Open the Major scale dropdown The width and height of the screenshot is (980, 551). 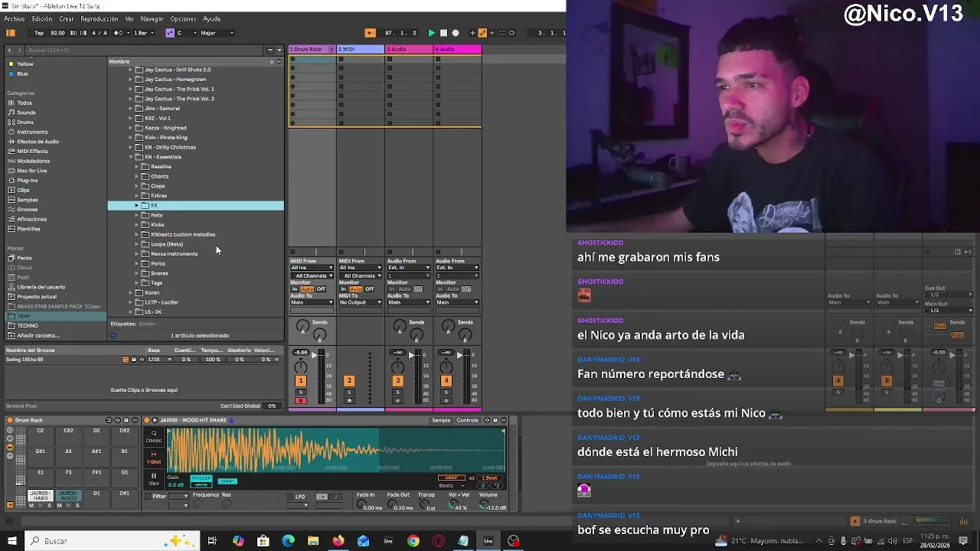(217, 33)
